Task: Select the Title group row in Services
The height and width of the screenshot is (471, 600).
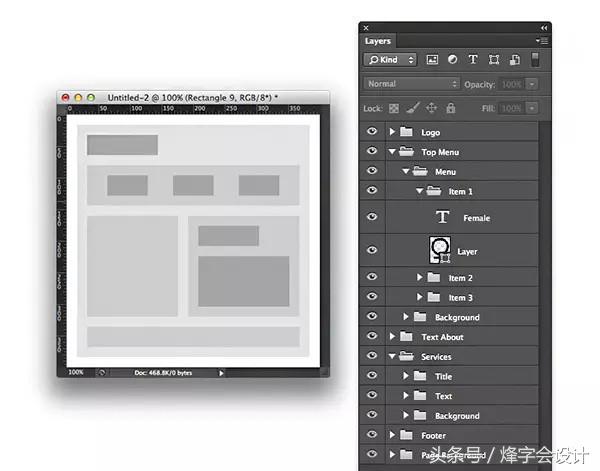Action: [x=448, y=376]
